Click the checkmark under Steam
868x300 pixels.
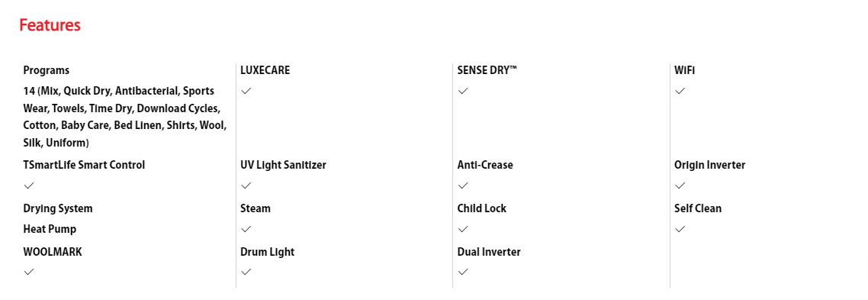pyautogui.click(x=246, y=229)
